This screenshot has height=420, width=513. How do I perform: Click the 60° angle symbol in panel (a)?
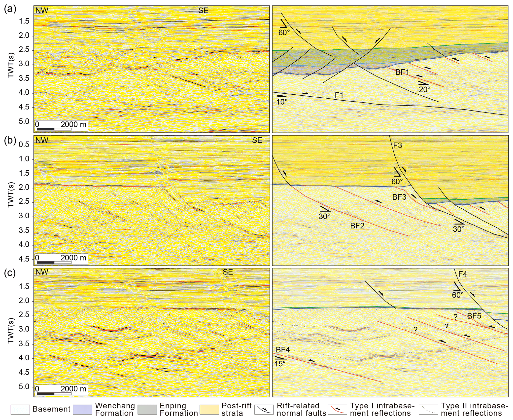coord(283,24)
